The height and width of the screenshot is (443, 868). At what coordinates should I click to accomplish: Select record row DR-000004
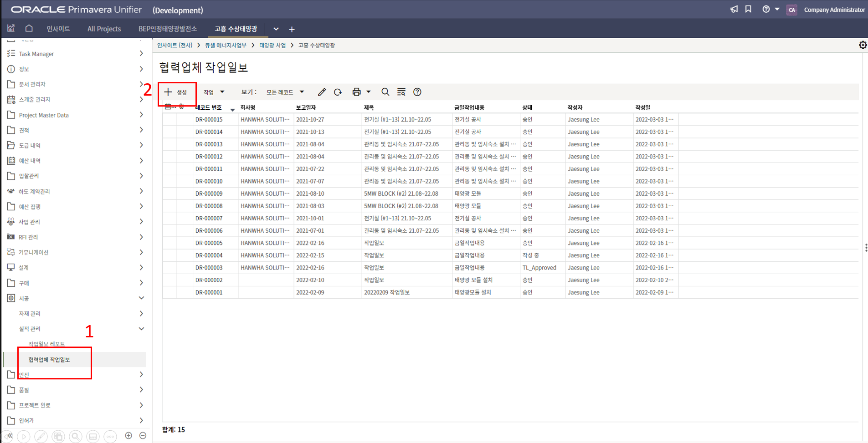click(x=209, y=255)
